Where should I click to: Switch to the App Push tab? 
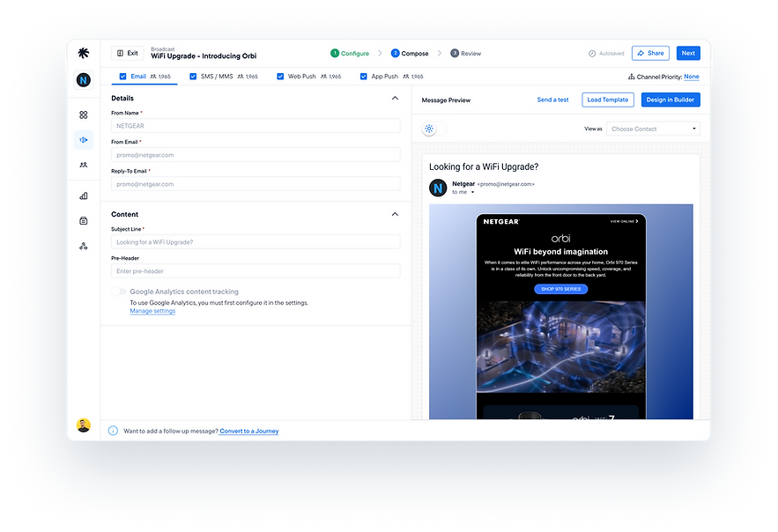pos(383,76)
